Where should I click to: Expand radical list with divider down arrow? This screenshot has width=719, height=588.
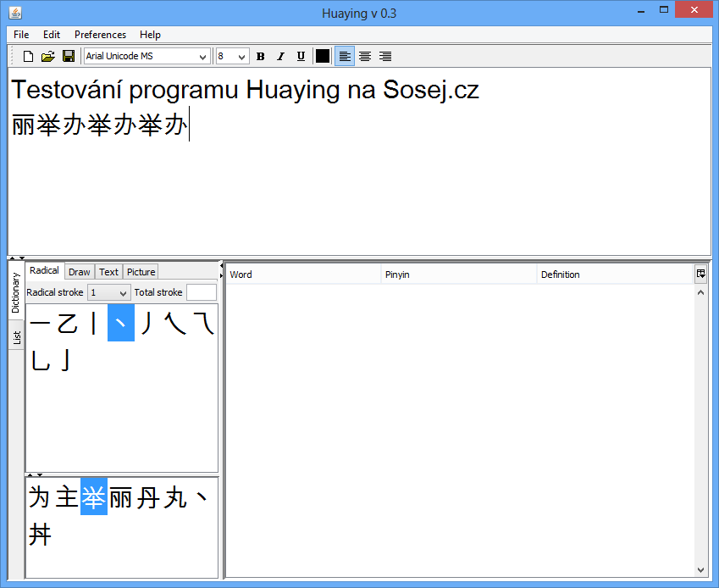click(x=40, y=474)
